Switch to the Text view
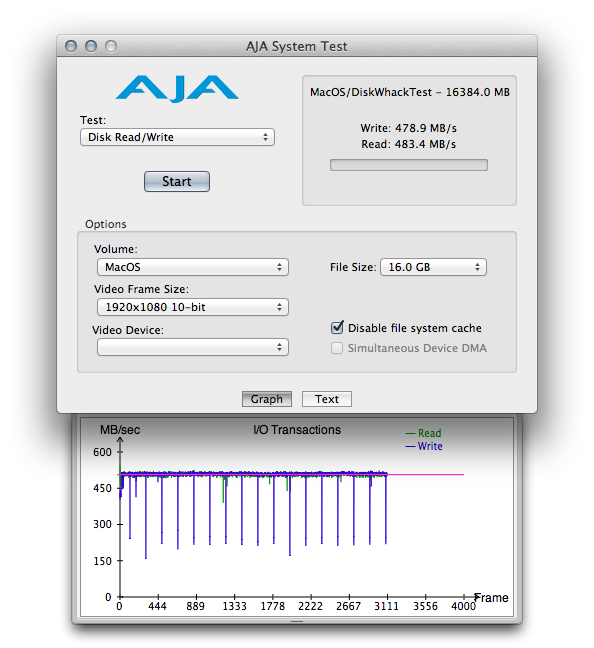 327,399
